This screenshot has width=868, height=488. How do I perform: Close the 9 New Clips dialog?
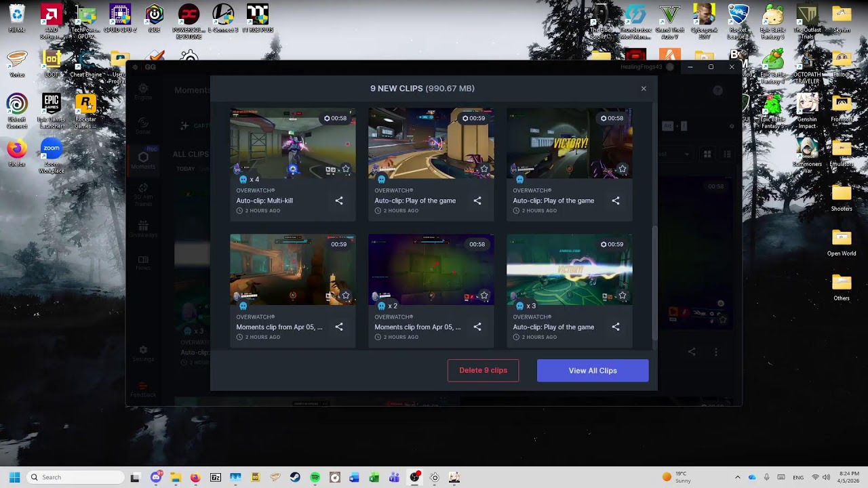point(644,89)
